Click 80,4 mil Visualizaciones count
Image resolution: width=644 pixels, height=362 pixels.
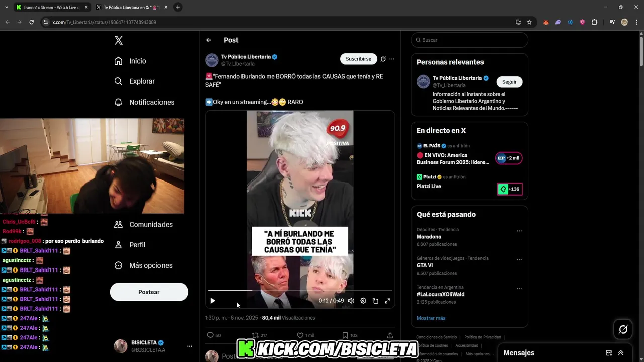[288, 318]
